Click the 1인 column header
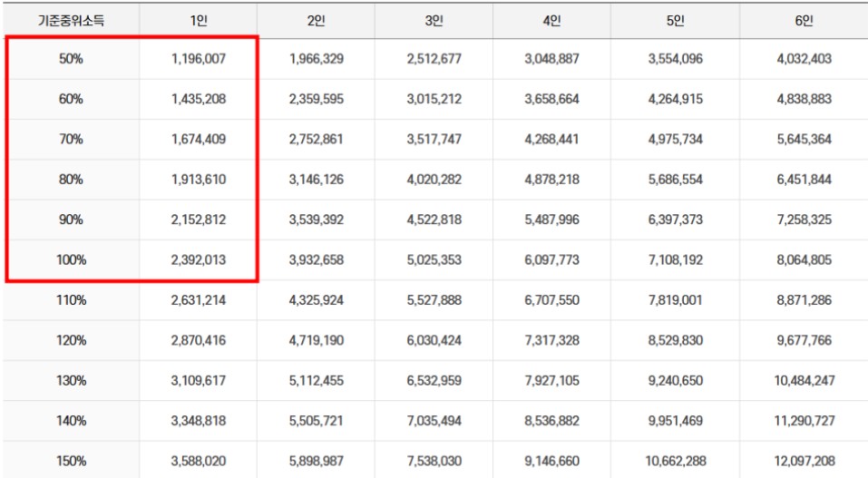 198,21
